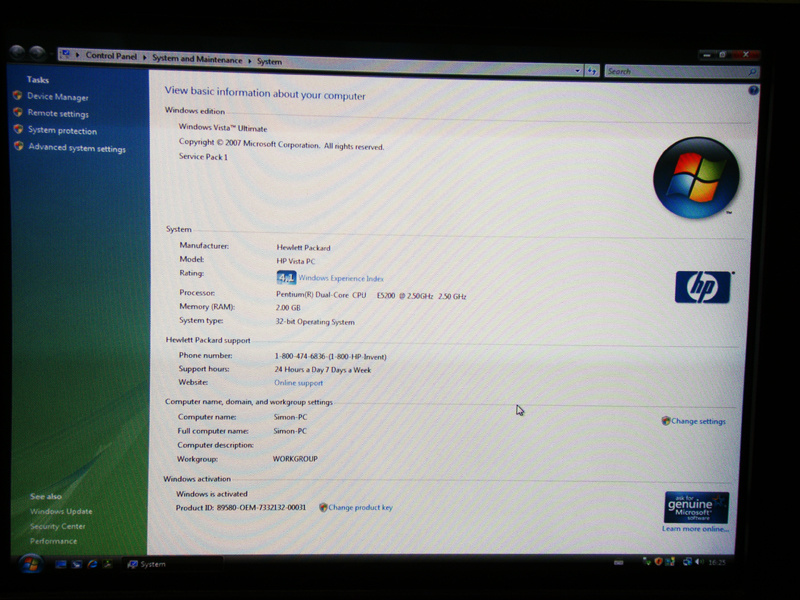Image resolution: width=800 pixels, height=600 pixels.
Task: Click the shield icon beside Remote settings
Action: [18, 113]
